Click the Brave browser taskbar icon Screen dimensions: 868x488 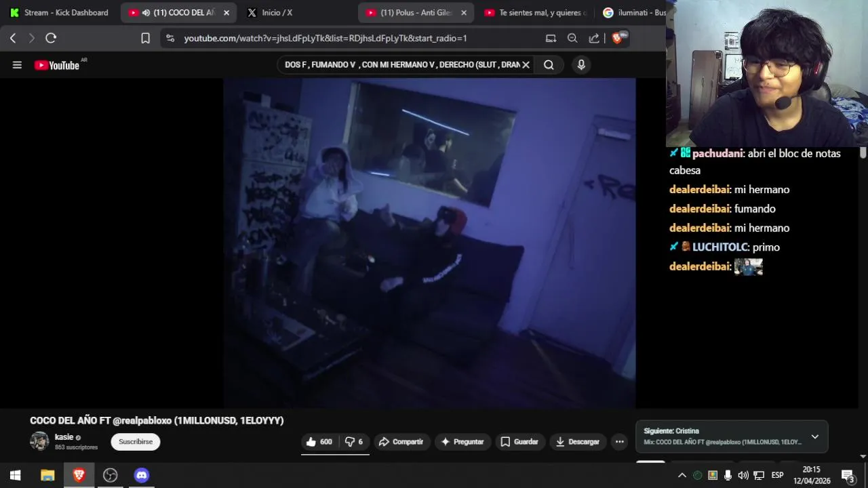pos(79,475)
